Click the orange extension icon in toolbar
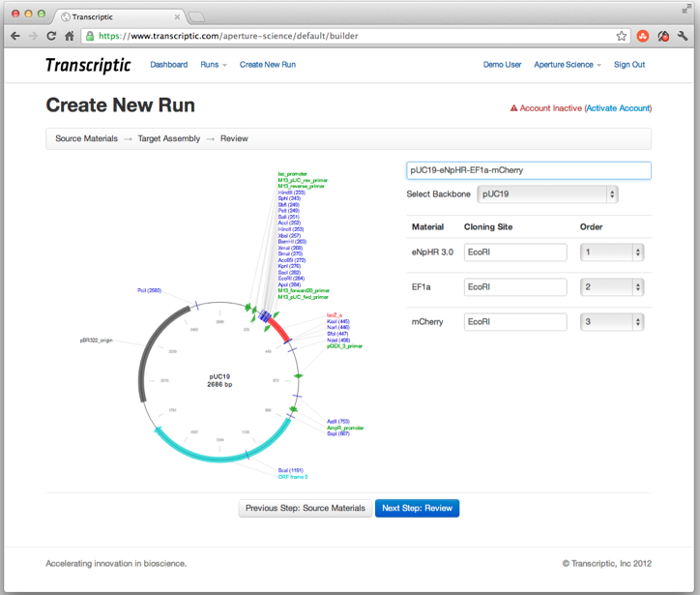This screenshot has width=700, height=595. pos(643,36)
